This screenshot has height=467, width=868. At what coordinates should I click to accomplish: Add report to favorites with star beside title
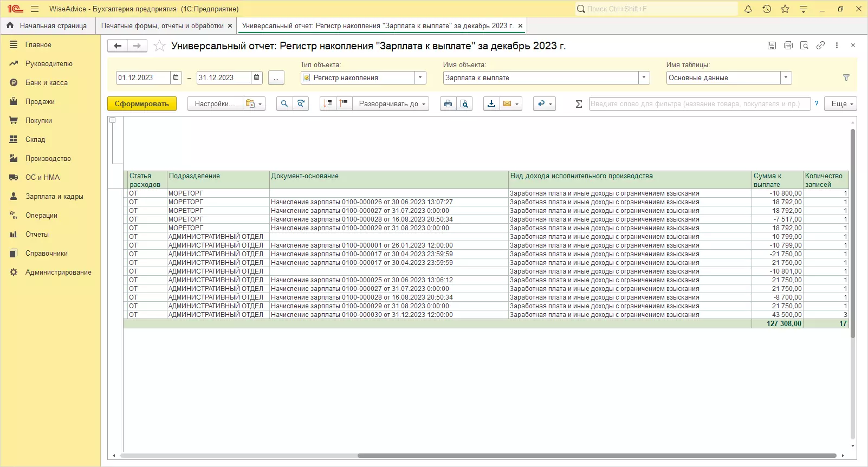tap(159, 46)
